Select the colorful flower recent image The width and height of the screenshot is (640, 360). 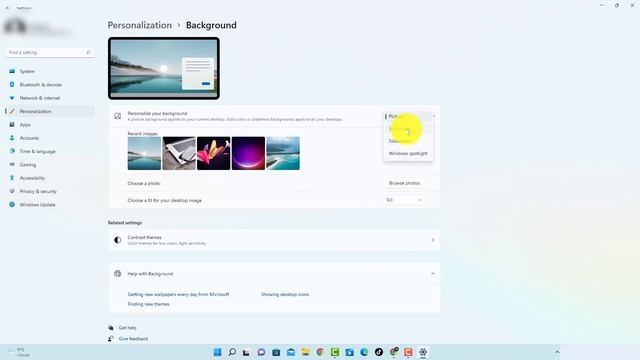(x=213, y=153)
